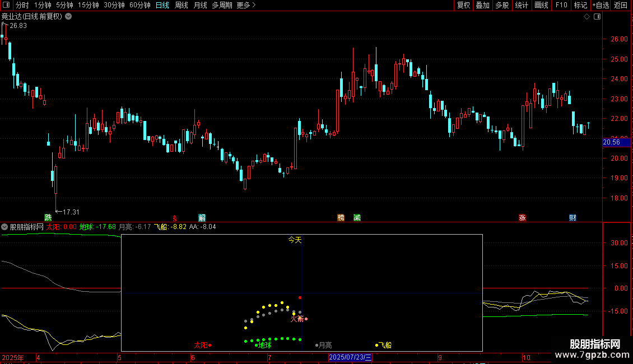The image size is (633, 364).
Task: Click the 2025/07/23/三 date marker
Action: tap(350, 357)
